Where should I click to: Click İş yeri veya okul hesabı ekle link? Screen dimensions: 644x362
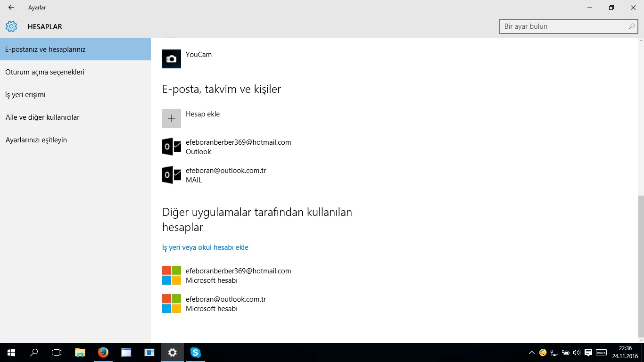205,247
